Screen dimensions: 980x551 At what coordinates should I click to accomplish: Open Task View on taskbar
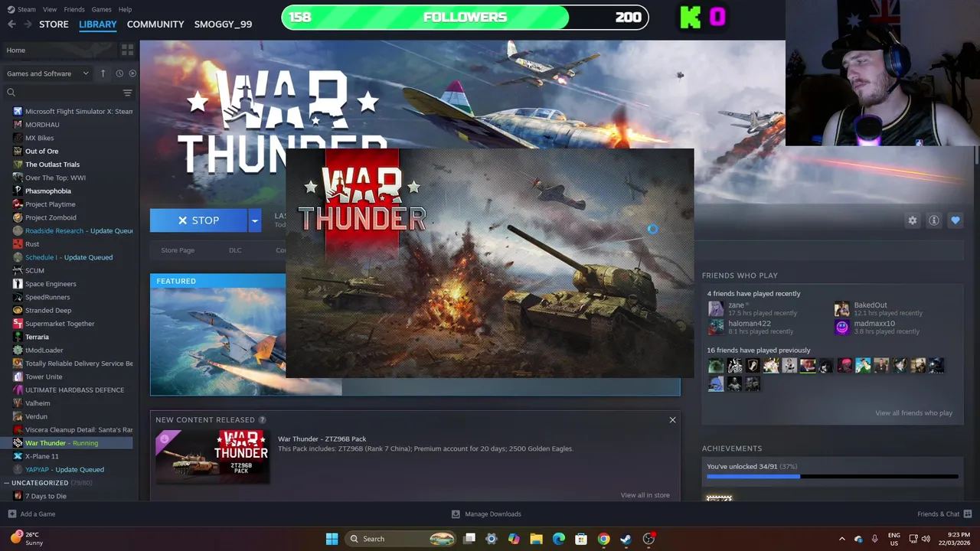click(x=469, y=539)
